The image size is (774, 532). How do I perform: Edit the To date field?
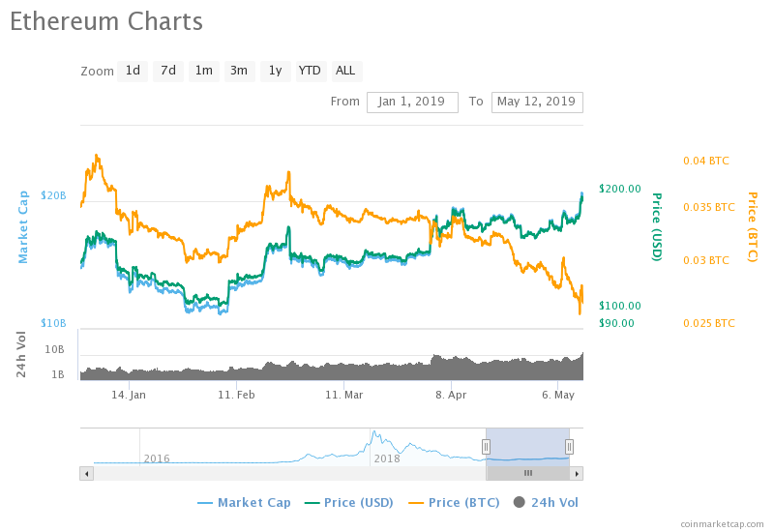(537, 103)
